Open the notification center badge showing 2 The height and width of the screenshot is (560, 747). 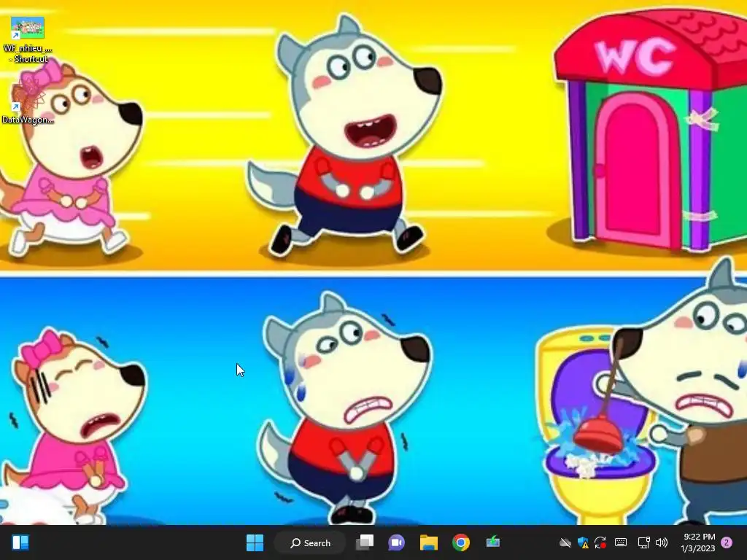pos(727,542)
